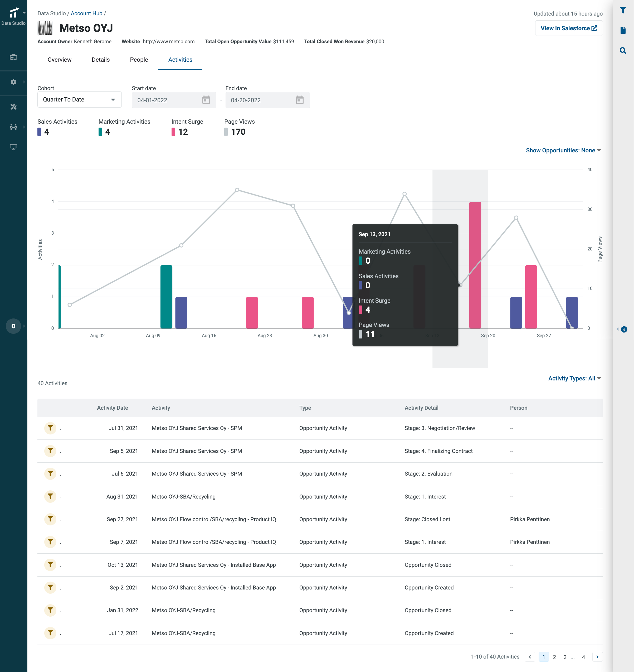This screenshot has width=634, height=672.
Task: Expand Show Opportunities: None dropdown
Action: click(563, 151)
